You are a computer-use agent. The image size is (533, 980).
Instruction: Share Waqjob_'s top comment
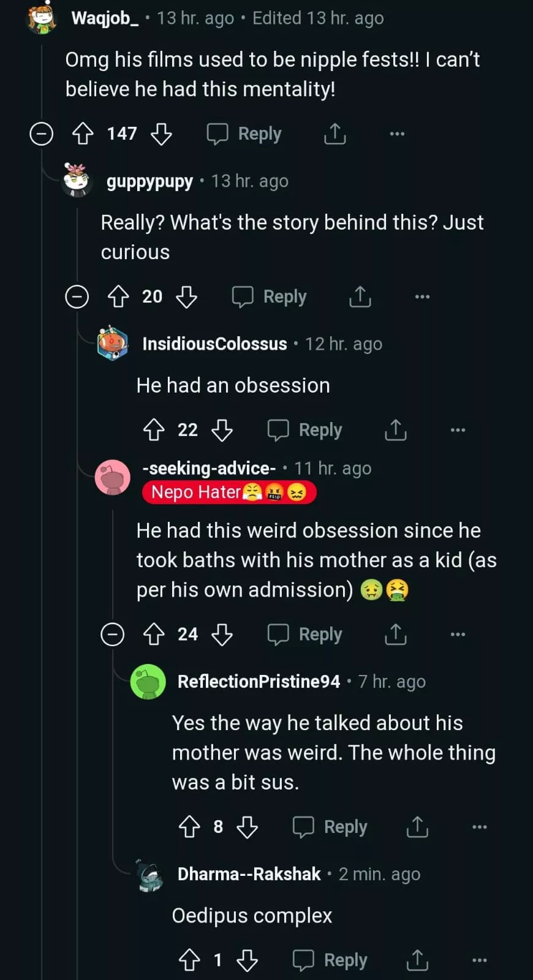(x=335, y=134)
